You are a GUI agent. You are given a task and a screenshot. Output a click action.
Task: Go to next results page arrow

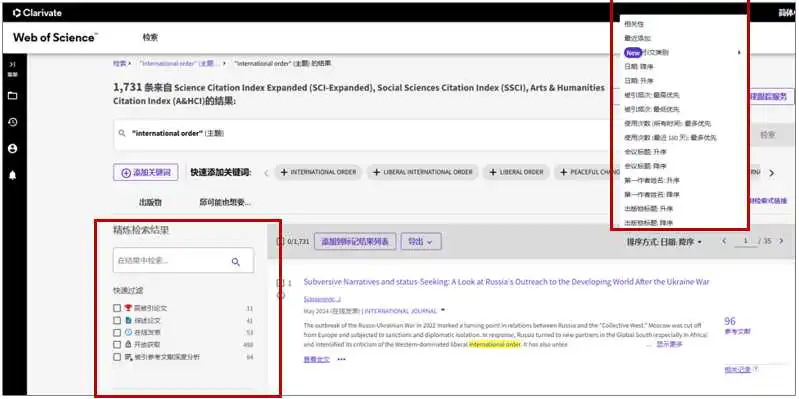(781, 241)
